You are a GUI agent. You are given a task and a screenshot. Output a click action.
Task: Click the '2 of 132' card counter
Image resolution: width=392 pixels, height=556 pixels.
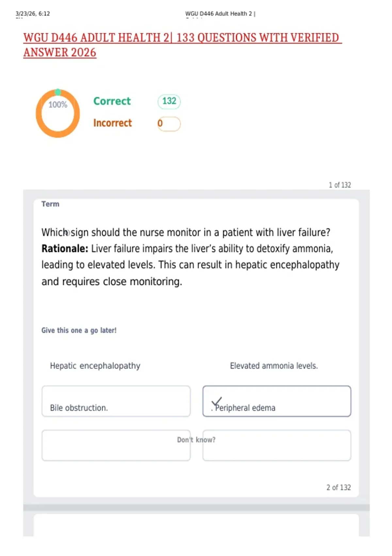coord(338,487)
